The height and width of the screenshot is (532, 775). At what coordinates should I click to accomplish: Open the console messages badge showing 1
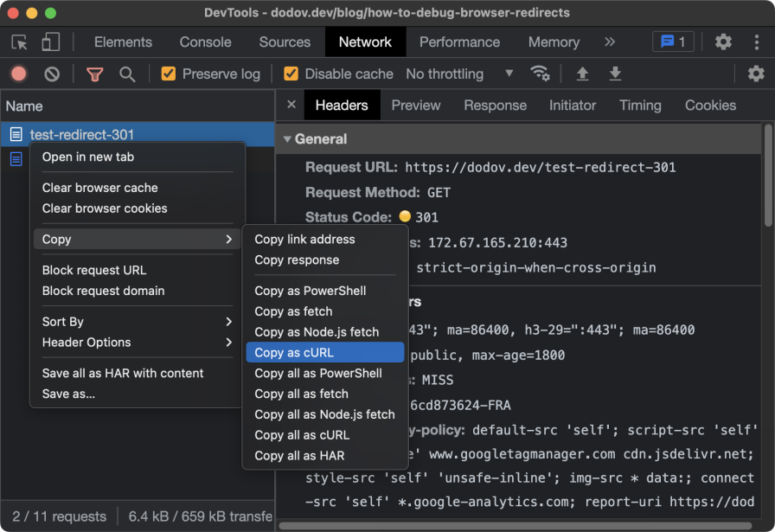tap(673, 41)
